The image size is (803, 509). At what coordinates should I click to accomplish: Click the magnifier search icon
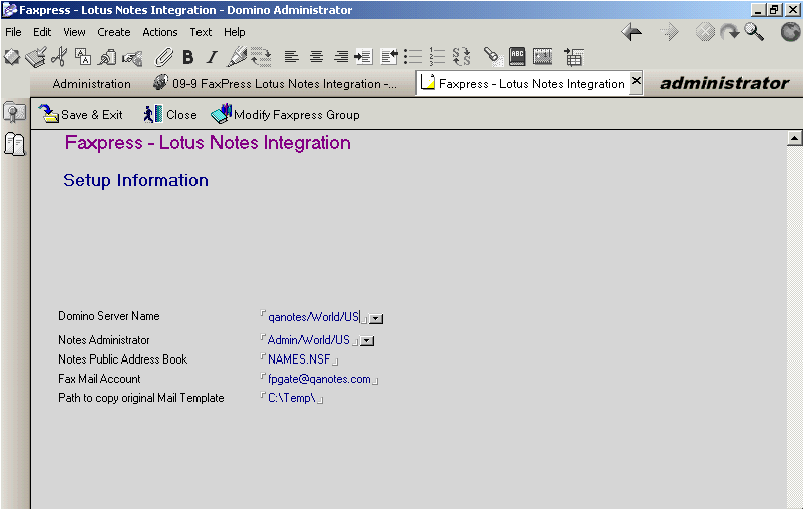pyautogui.click(x=753, y=32)
